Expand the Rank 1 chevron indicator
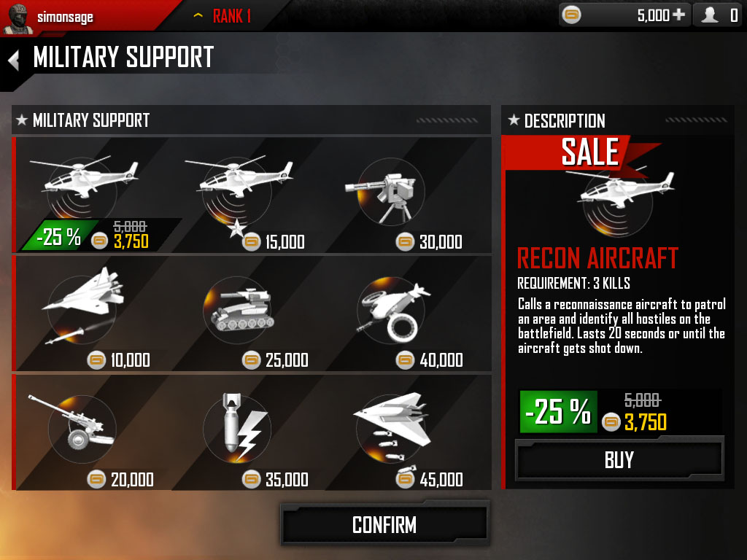This screenshot has width=747, height=560. [x=198, y=16]
